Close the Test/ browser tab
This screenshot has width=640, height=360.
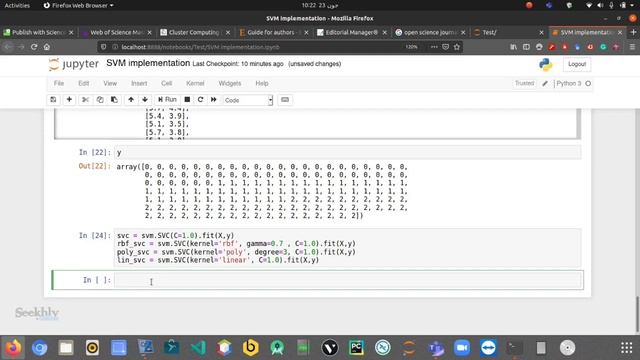click(541, 32)
